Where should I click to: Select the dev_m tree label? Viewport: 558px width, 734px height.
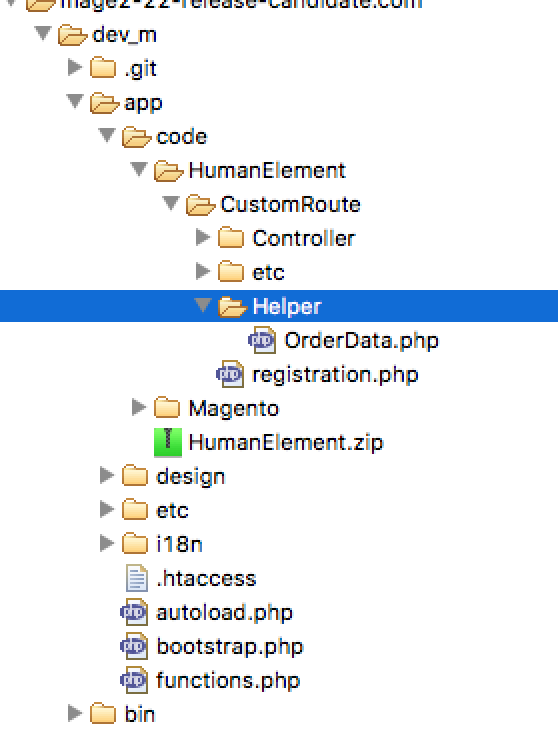point(125,36)
